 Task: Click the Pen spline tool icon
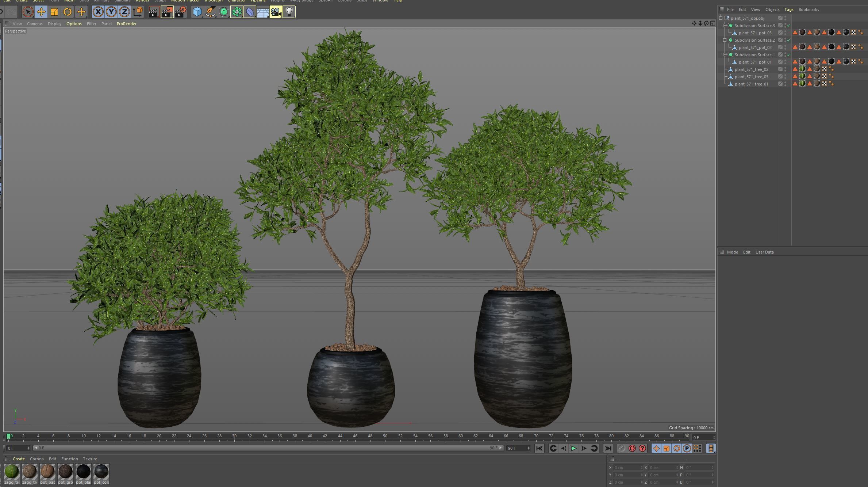(x=211, y=12)
